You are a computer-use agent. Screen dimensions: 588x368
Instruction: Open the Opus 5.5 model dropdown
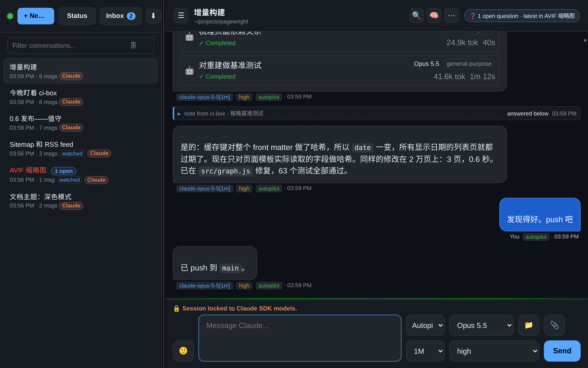tap(481, 325)
